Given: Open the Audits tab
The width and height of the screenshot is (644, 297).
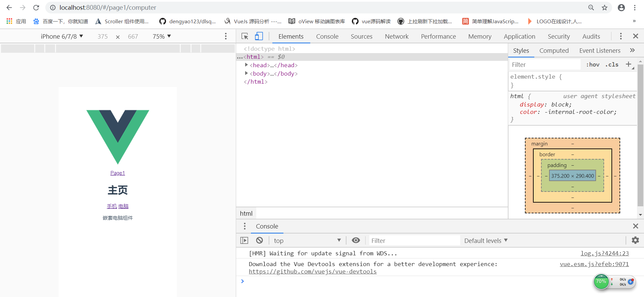Looking at the screenshot, I should click(591, 36).
